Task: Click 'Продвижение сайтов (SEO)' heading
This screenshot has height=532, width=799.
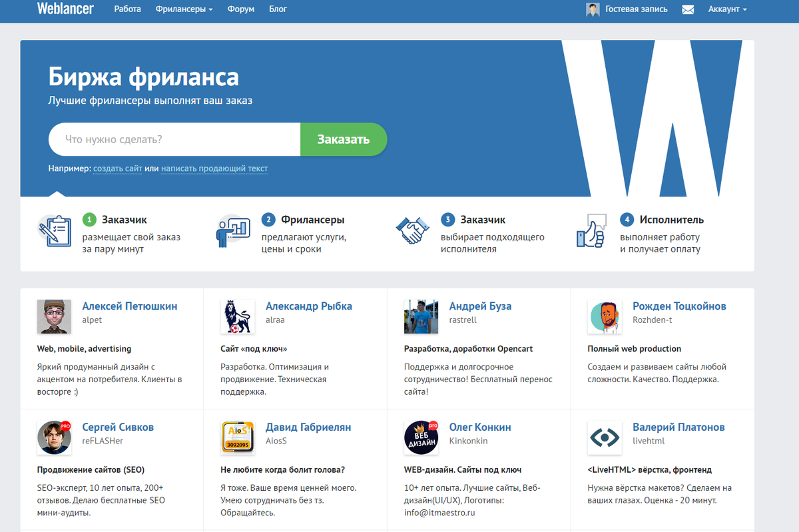Action: [x=91, y=469]
